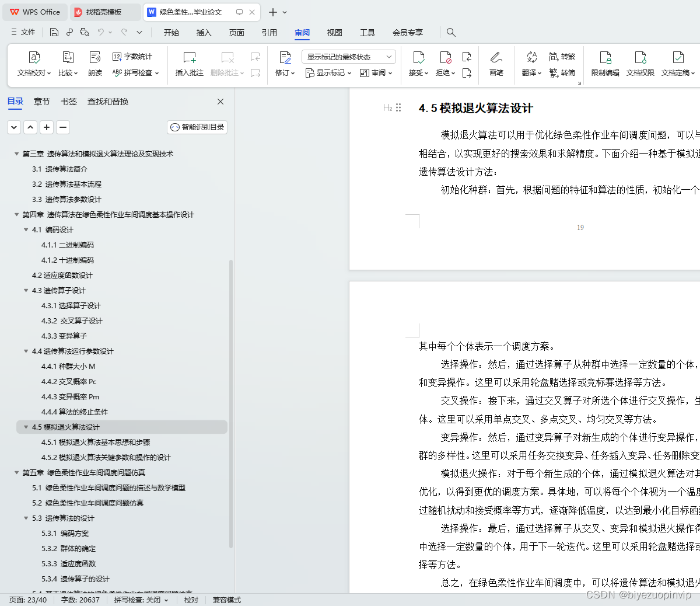This screenshot has height=606, width=700.
Task: Open the 显示标记 show markup dropdown
Action: click(328, 73)
